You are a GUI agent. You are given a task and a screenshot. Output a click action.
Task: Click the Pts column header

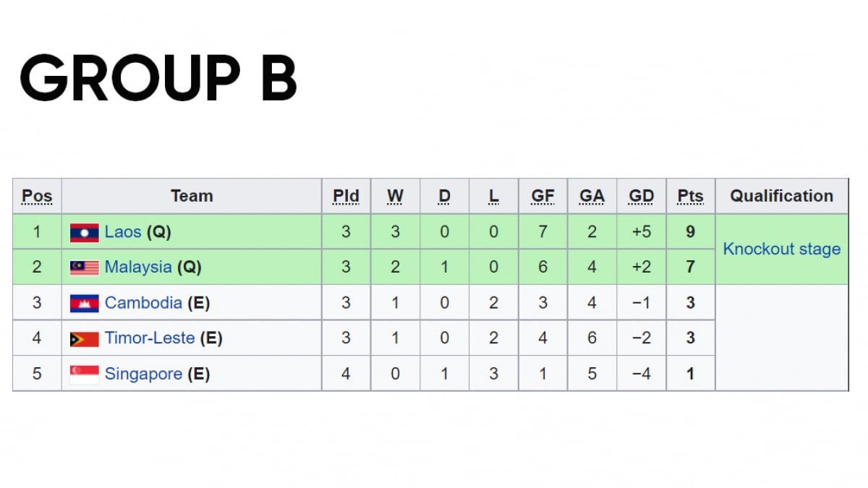tap(690, 196)
